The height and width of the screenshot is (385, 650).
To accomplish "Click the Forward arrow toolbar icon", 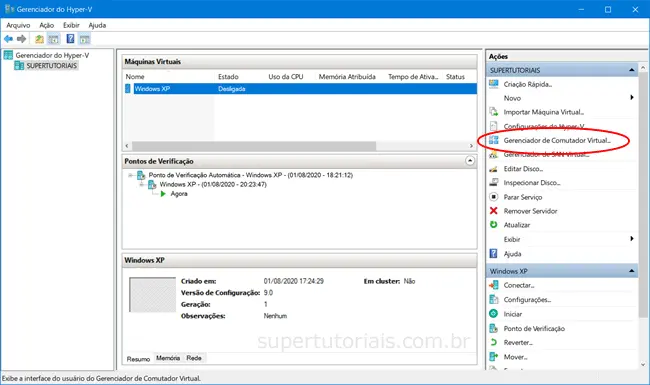I will point(22,39).
